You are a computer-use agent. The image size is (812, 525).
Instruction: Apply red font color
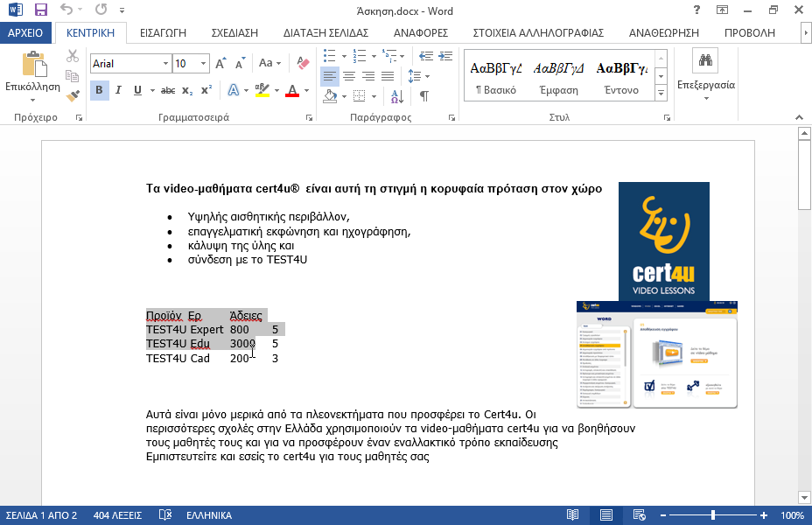292,90
